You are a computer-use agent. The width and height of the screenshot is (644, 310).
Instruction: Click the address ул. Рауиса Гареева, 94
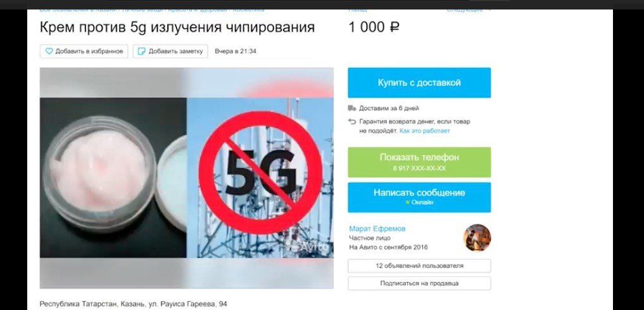click(187, 304)
